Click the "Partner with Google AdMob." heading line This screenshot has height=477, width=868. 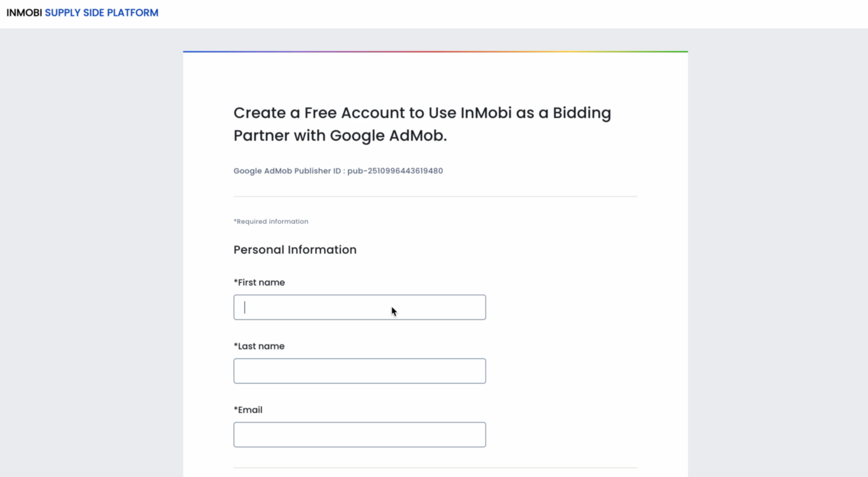pyautogui.click(x=340, y=136)
